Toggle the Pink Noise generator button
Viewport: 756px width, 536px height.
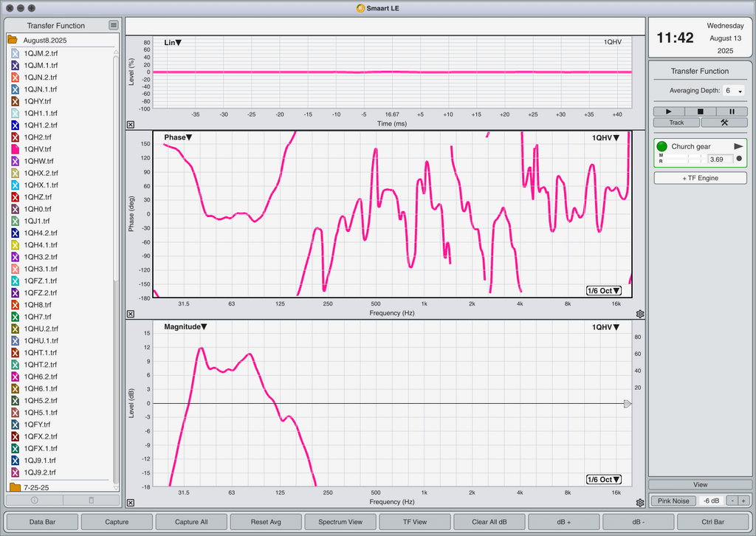coord(673,501)
